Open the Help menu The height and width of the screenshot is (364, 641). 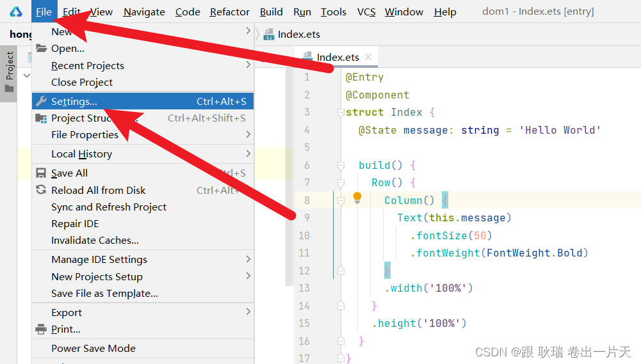[445, 12]
